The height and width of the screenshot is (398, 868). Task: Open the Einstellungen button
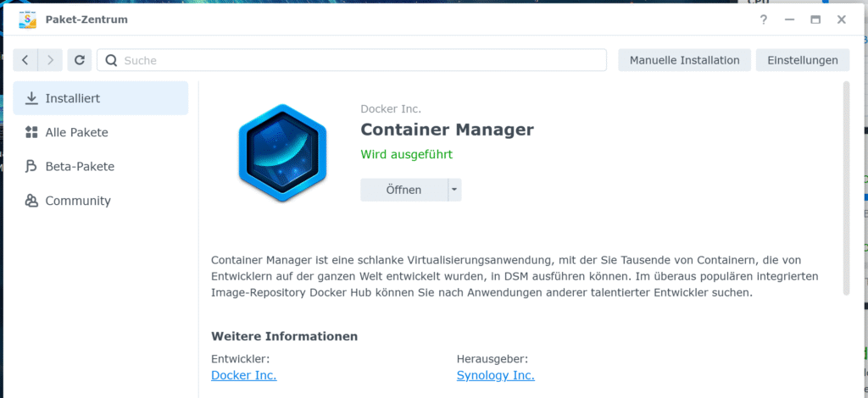click(802, 60)
